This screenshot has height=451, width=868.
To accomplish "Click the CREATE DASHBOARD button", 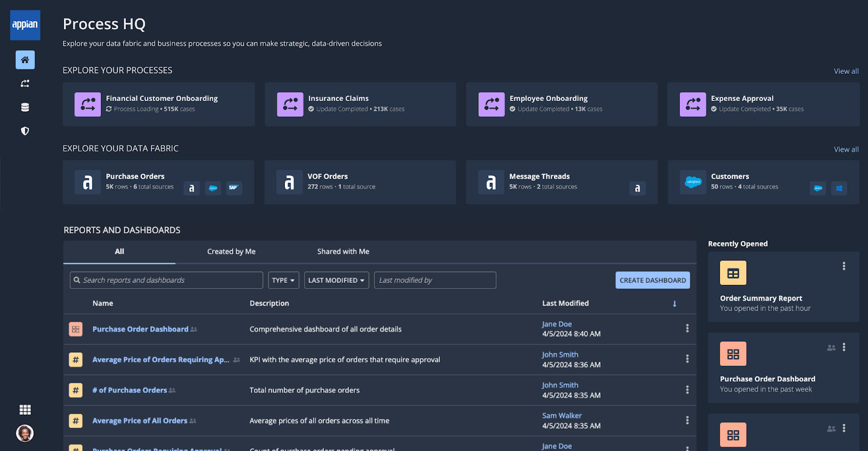I will (x=653, y=280).
